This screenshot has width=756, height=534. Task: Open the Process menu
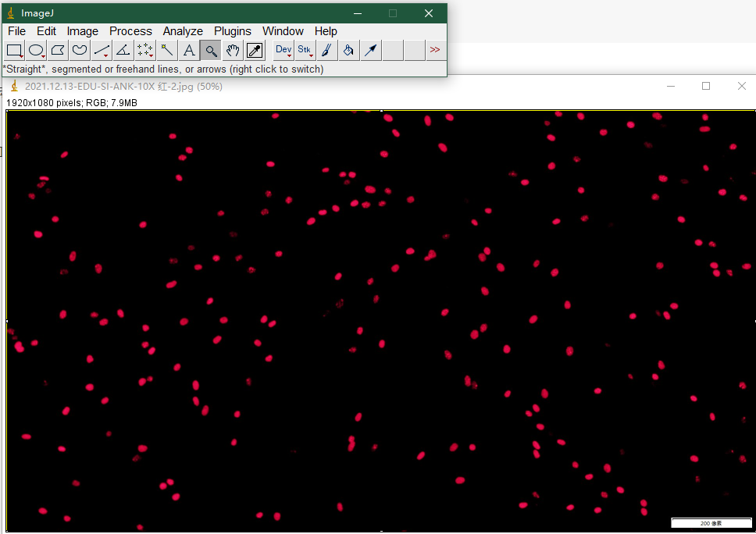pos(130,31)
